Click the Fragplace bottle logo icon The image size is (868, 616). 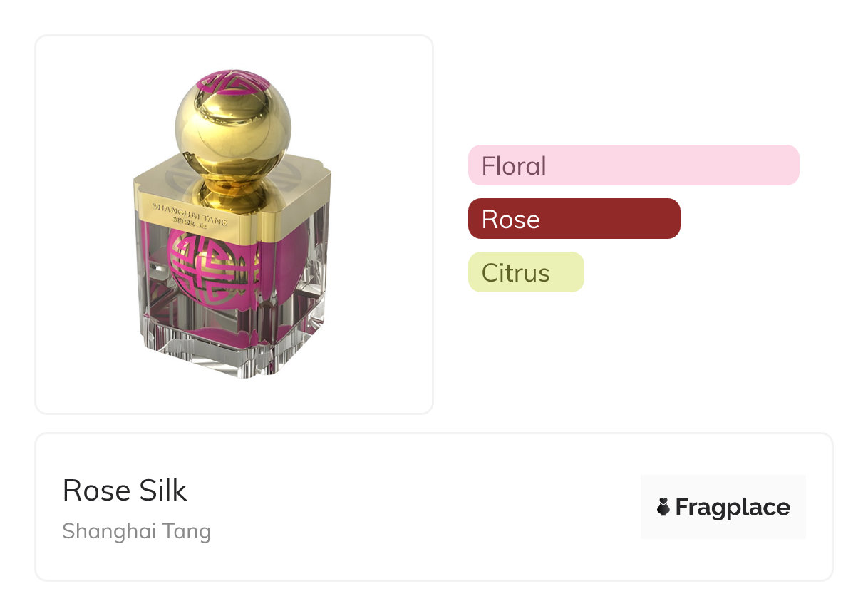pos(663,508)
